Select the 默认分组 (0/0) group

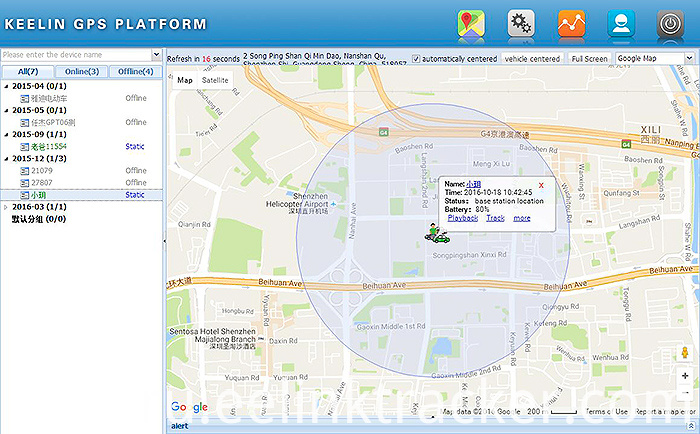click(39, 219)
